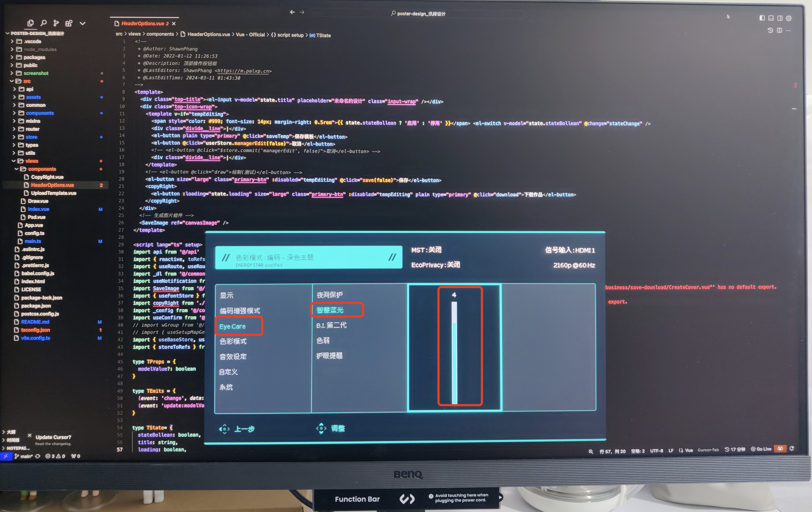The image size is (812, 512).
Task: Open the Search view icon
Action: point(43,23)
